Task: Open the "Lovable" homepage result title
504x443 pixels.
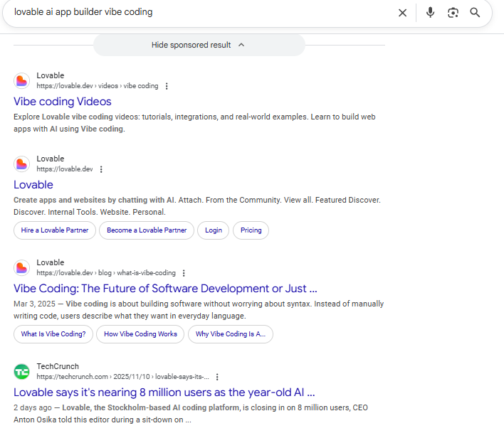Action: click(x=33, y=185)
